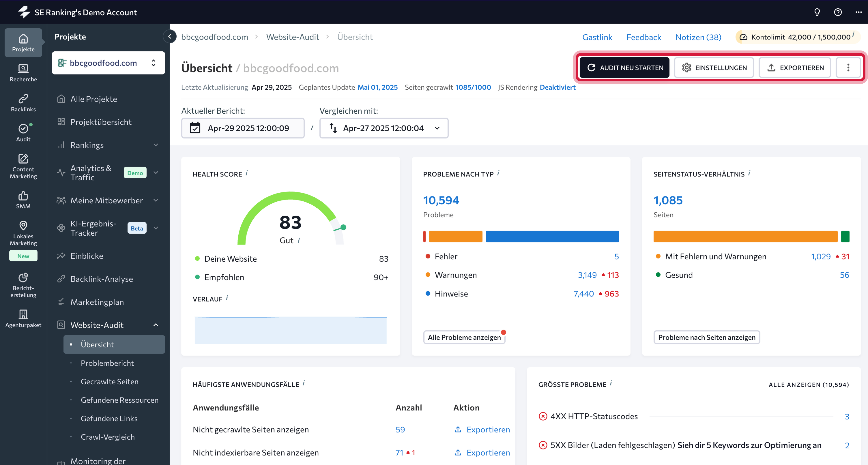The width and height of the screenshot is (868, 465).
Task: Open the Vergleichen mit date dropdown
Action: tap(384, 128)
